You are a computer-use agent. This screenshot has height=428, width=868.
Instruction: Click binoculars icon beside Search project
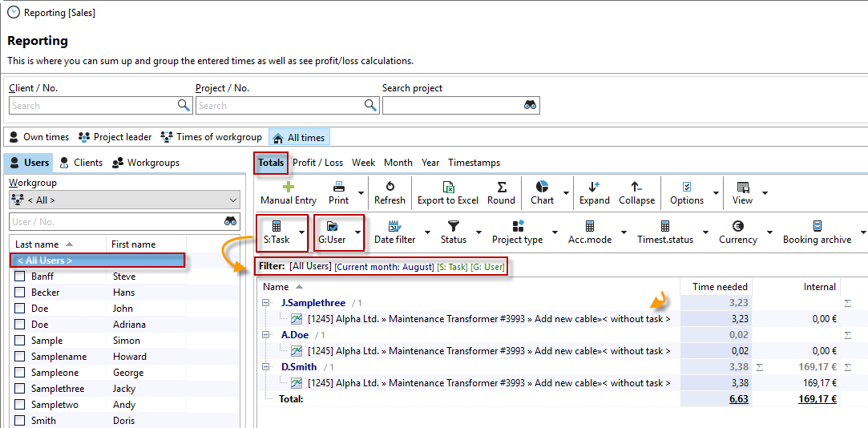point(530,106)
